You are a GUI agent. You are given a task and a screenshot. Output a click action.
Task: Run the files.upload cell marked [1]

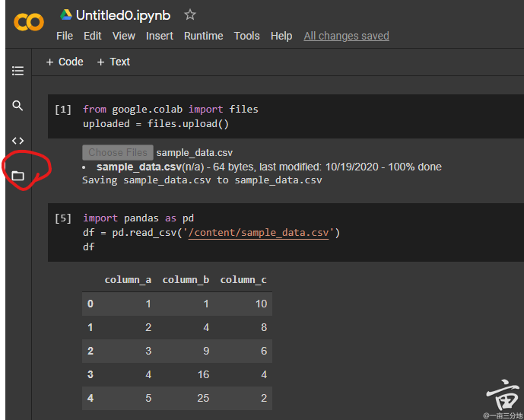tap(63, 110)
